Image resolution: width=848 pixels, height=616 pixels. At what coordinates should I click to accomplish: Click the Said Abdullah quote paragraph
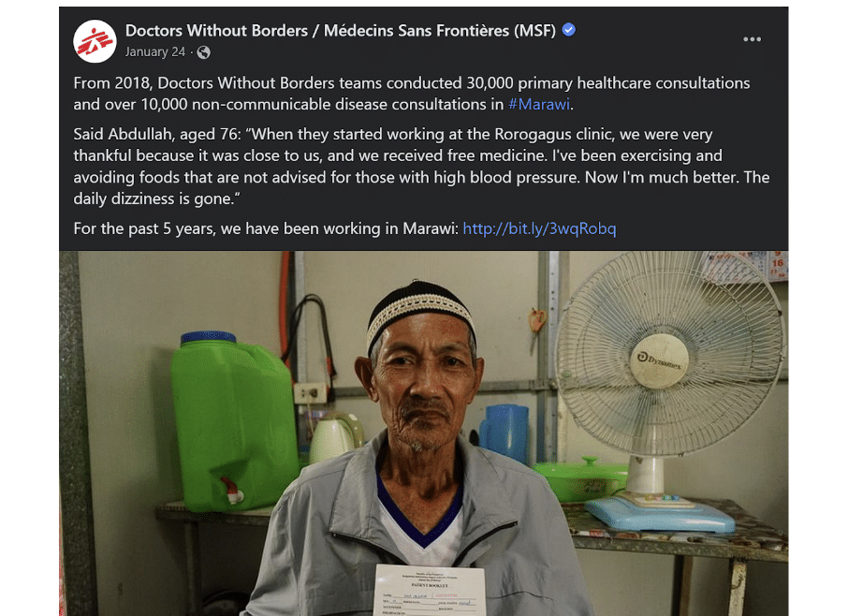point(421,167)
